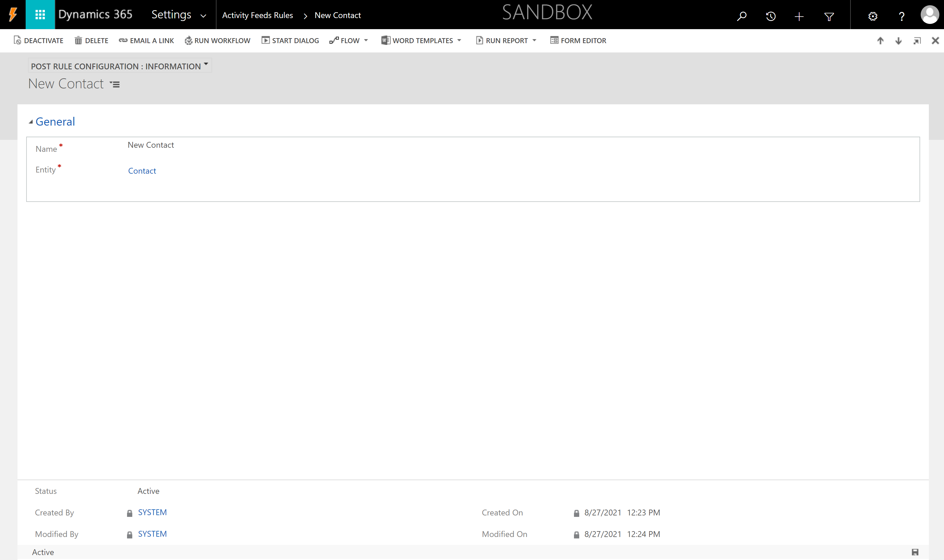Open the Contact entity link
Viewport: 944px width, 560px height.
coord(142,170)
